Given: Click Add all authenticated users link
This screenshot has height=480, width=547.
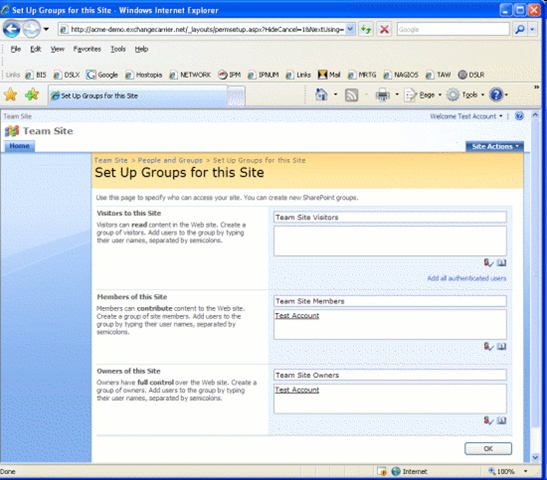Looking at the screenshot, I should coord(466,278).
